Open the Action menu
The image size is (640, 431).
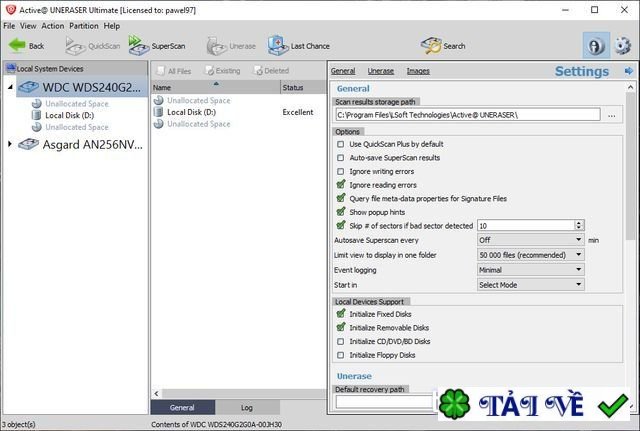[53, 26]
